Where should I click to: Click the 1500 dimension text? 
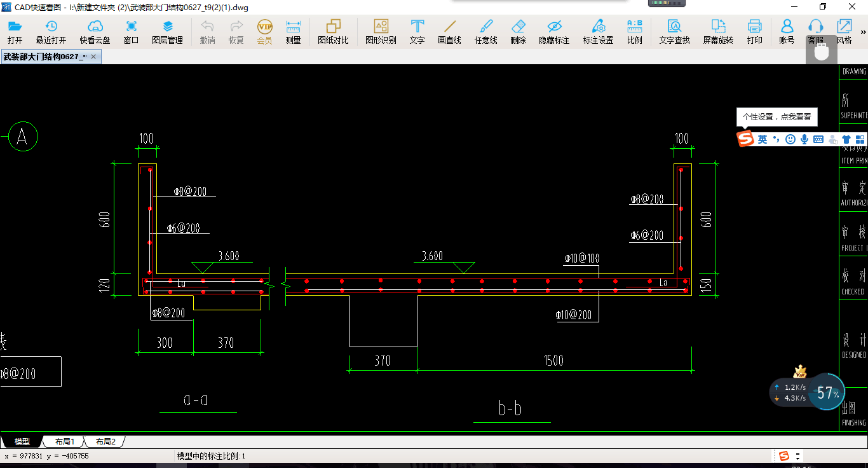tap(553, 361)
